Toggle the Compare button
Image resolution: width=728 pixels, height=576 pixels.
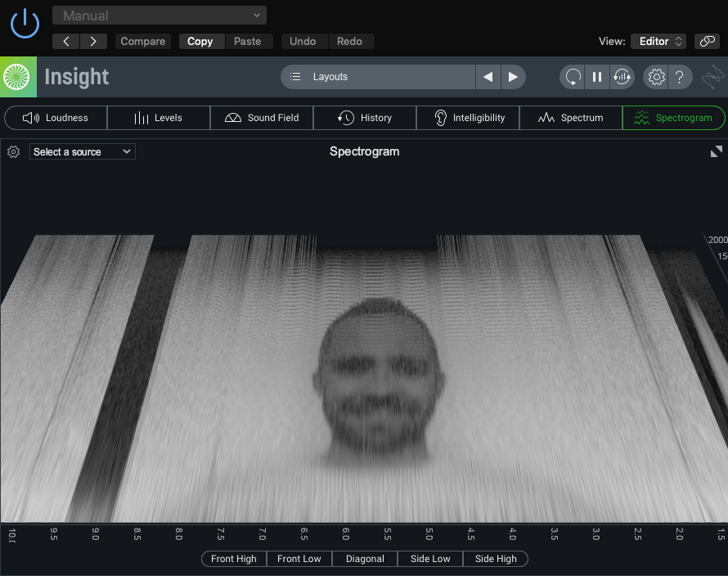point(143,41)
